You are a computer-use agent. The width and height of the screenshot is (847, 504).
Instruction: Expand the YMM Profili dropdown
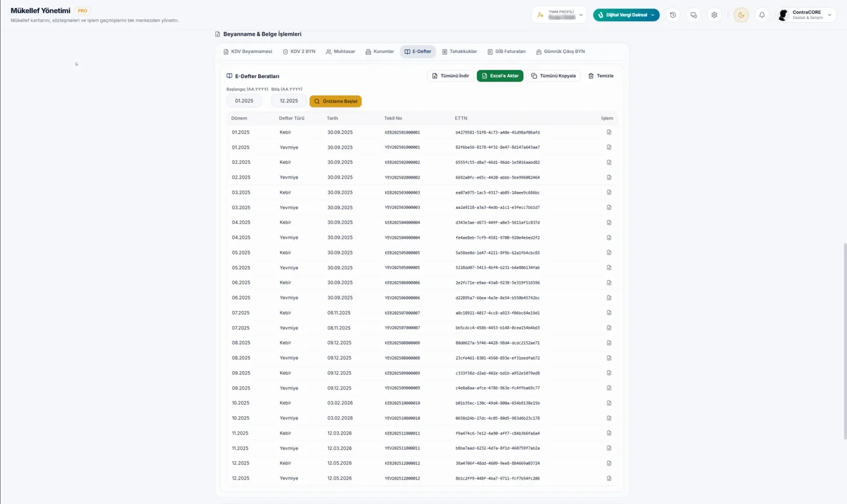pyautogui.click(x=559, y=15)
